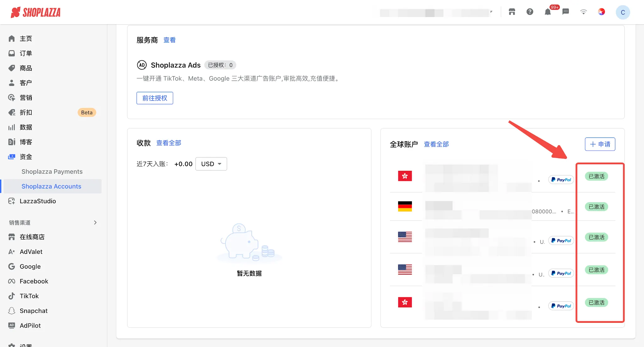Expand the 销售渠道 section chevron

(x=95, y=222)
